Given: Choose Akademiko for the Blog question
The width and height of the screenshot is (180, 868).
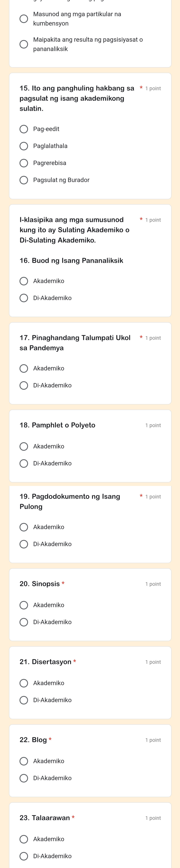Looking at the screenshot, I should point(24,761).
